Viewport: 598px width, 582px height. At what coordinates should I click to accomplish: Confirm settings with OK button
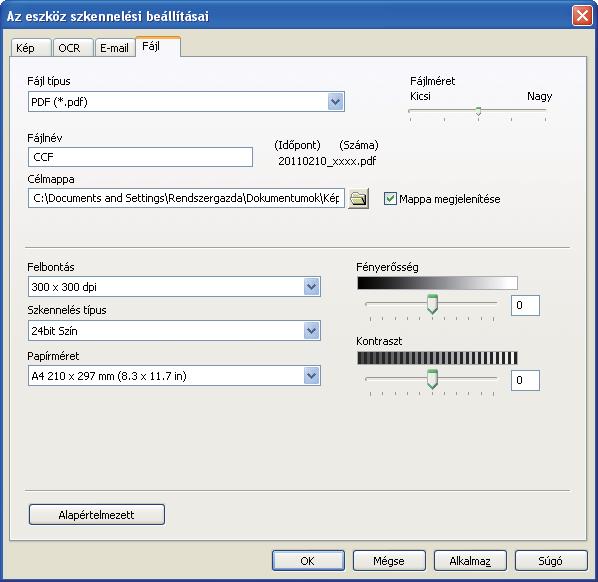click(308, 561)
